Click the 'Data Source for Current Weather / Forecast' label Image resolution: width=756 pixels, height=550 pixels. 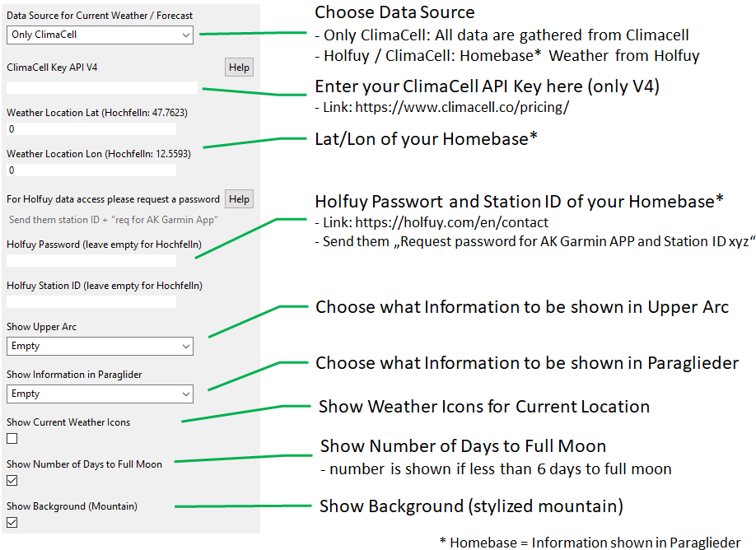pyautogui.click(x=100, y=16)
